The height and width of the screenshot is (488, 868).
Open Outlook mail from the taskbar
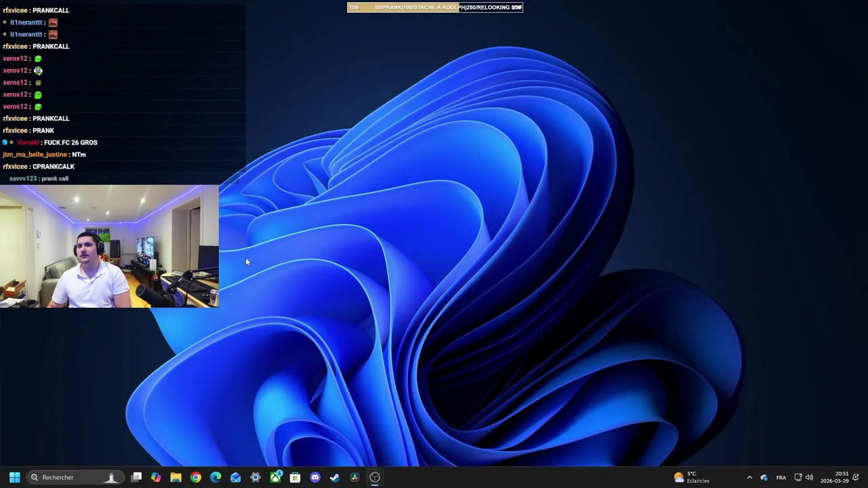point(235,477)
